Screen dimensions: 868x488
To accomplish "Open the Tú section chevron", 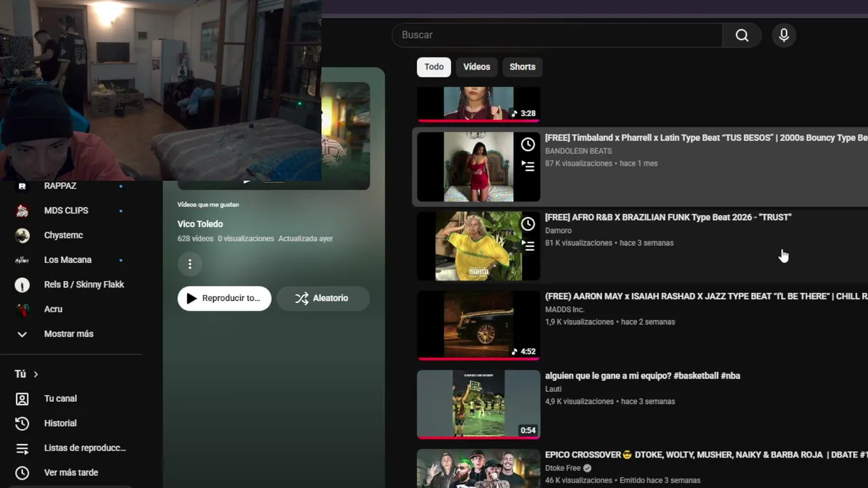I will click(36, 374).
